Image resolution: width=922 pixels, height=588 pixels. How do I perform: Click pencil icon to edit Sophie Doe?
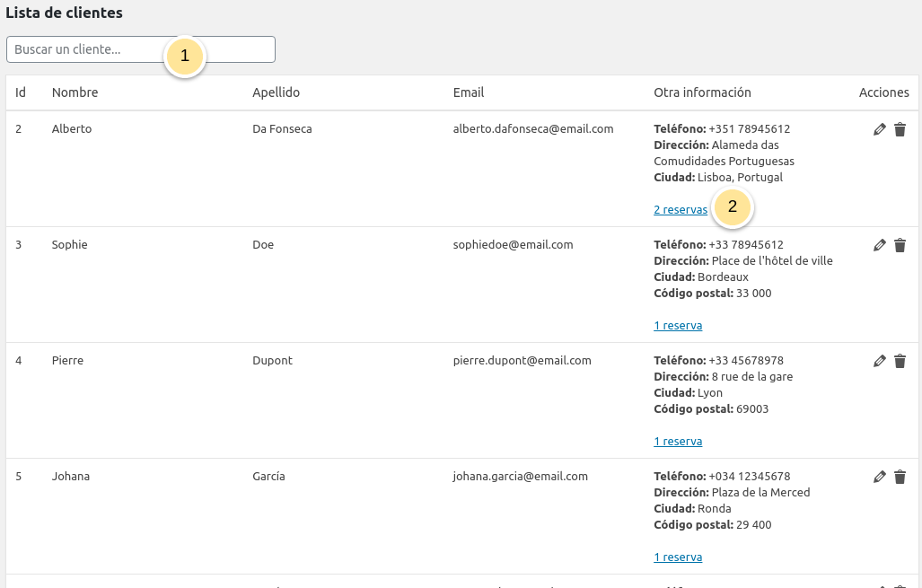coord(879,245)
